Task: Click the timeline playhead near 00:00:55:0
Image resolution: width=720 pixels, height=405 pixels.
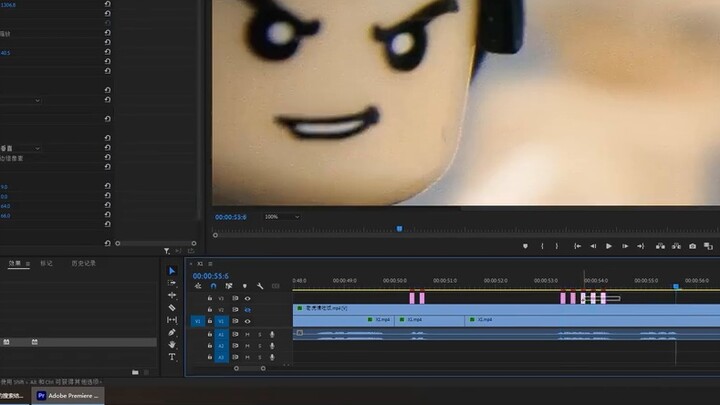Action: 676,287
